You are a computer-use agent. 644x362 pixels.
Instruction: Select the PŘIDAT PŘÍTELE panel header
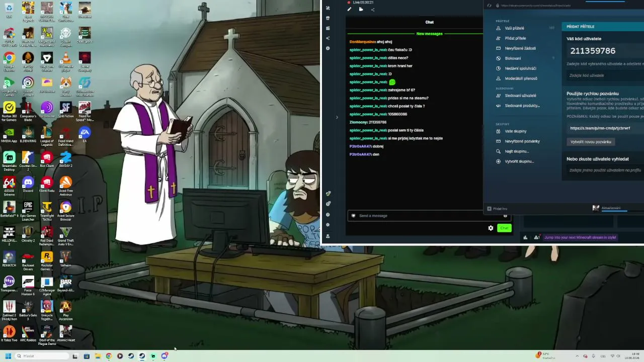(603, 27)
